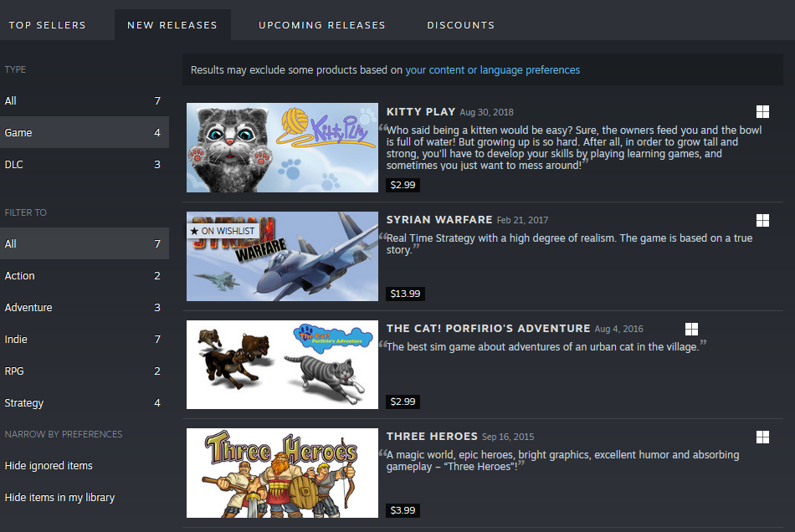The width and height of the screenshot is (795, 532).
Task: Click the Windows icon for Kitty Play
Action: 762,111
